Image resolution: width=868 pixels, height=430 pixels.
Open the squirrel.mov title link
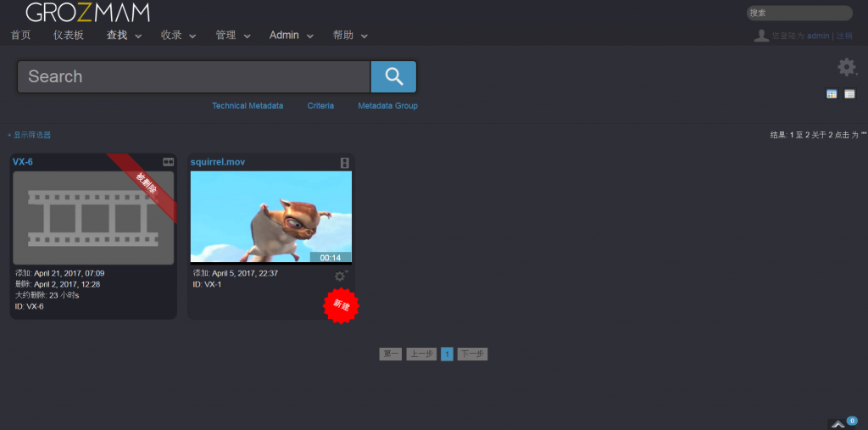pyautogui.click(x=218, y=162)
